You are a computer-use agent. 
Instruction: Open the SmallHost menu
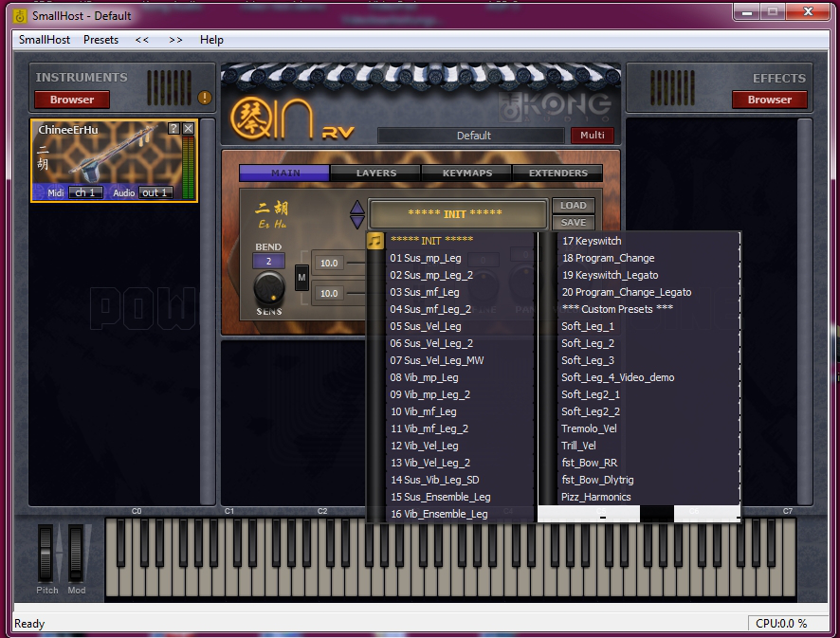pyautogui.click(x=45, y=40)
